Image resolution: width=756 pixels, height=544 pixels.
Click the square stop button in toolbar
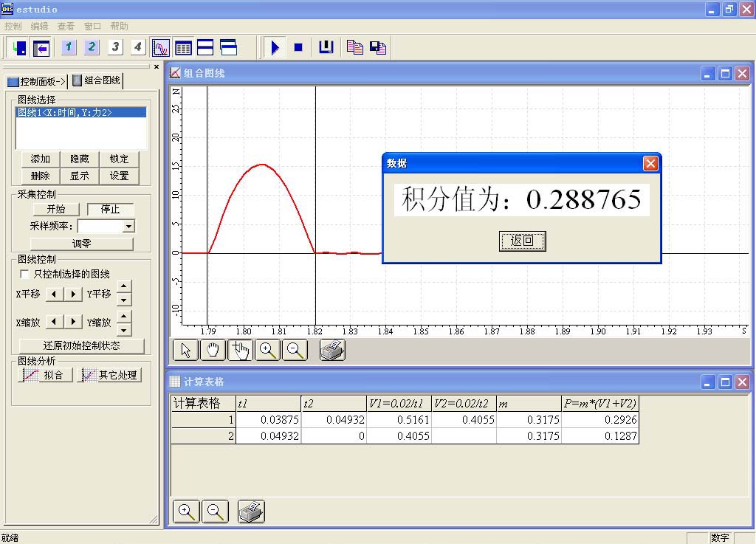point(298,48)
